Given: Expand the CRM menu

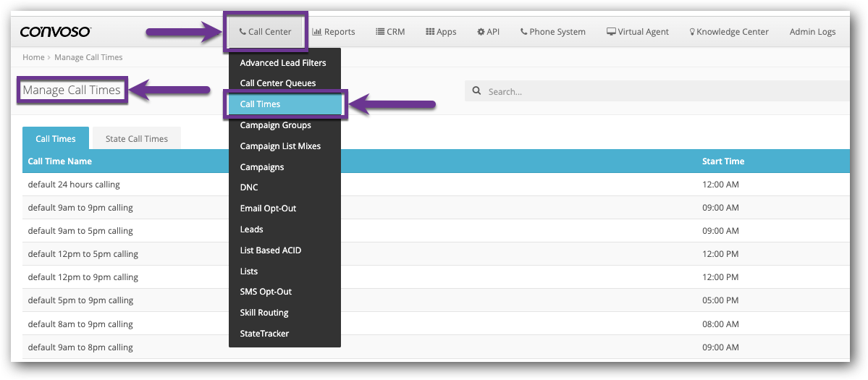Looking at the screenshot, I should [x=390, y=32].
